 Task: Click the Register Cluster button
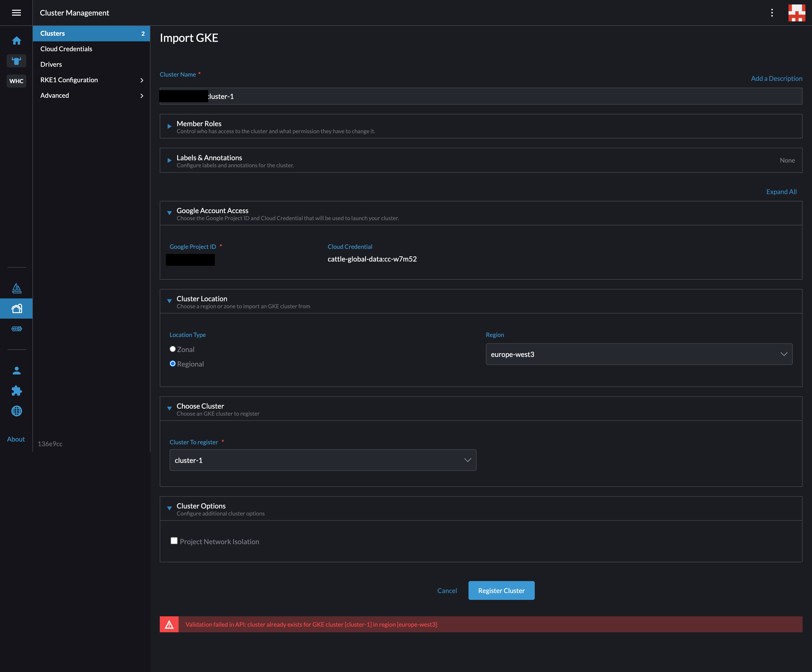tap(501, 590)
